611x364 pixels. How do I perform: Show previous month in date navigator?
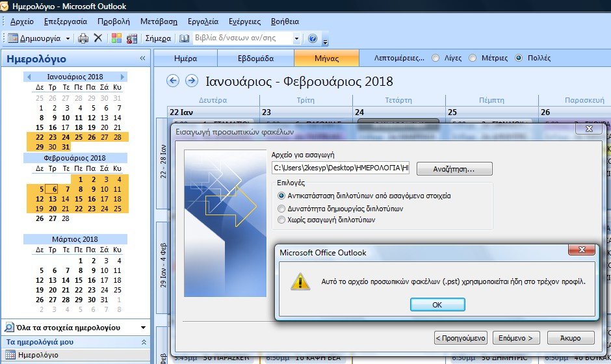coord(29,77)
